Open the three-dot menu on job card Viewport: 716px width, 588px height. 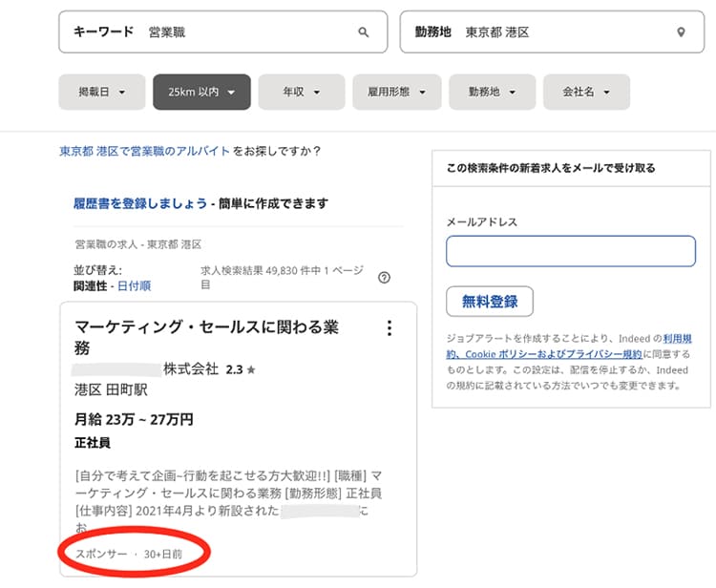390,327
